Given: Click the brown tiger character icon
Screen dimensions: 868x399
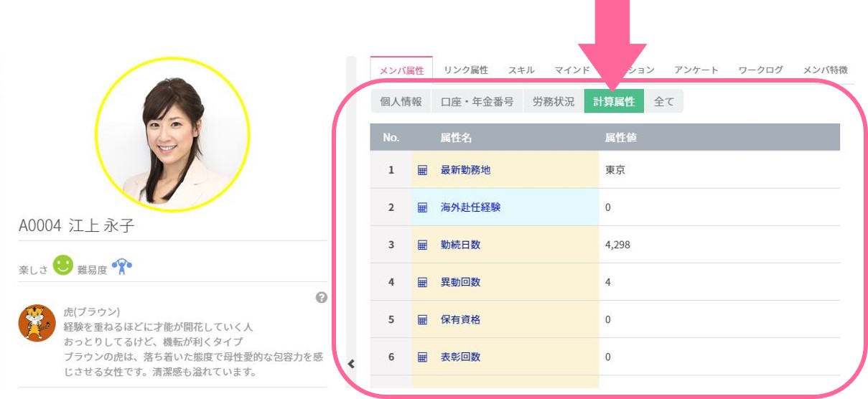Looking at the screenshot, I should 37,322.
